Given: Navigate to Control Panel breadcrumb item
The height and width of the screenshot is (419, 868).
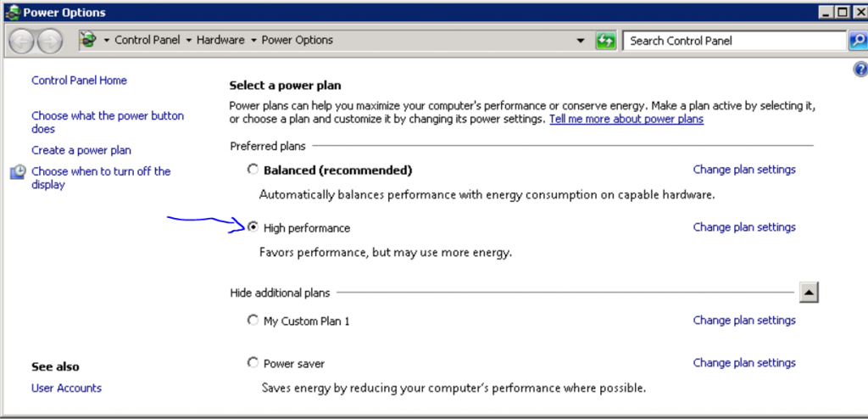Looking at the screenshot, I should click(147, 40).
